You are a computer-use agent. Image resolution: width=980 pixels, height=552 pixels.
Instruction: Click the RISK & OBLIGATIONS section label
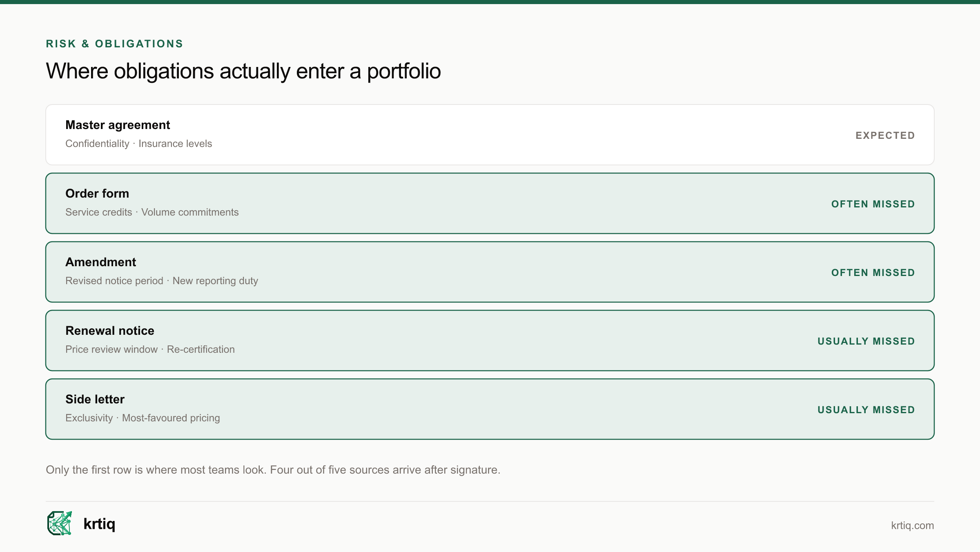click(114, 44)
